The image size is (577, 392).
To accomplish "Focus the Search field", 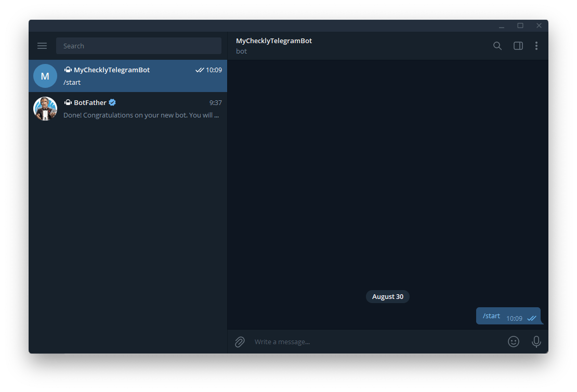I will tap(139, 46).
